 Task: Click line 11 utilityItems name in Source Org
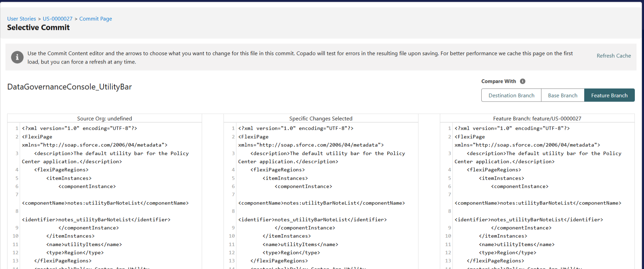[x=84, y=245]
